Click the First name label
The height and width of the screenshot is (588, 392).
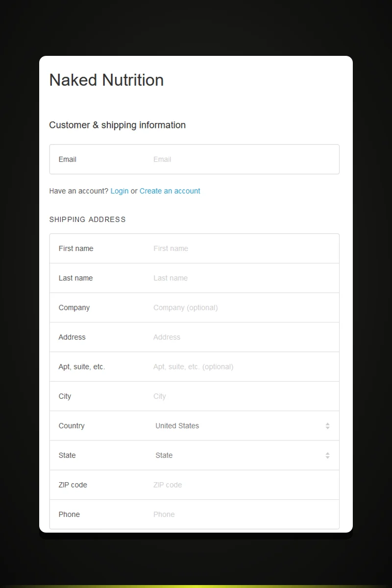coord(76,248)
